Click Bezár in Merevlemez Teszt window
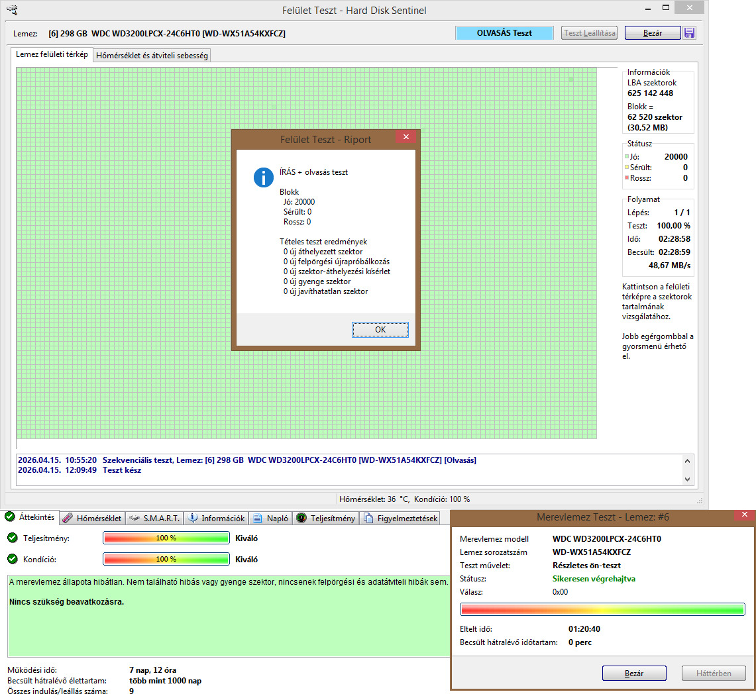This screenshot has width=756, height=700. [634, 673]
